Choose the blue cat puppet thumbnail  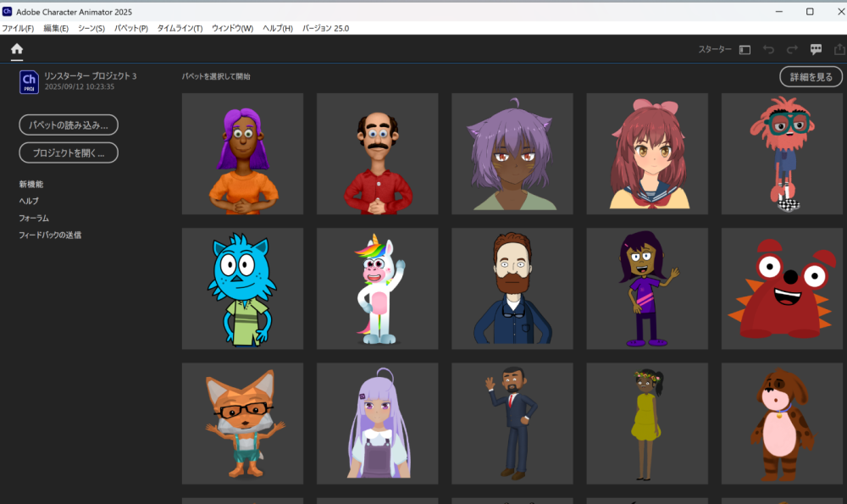(x=242, y=288)
